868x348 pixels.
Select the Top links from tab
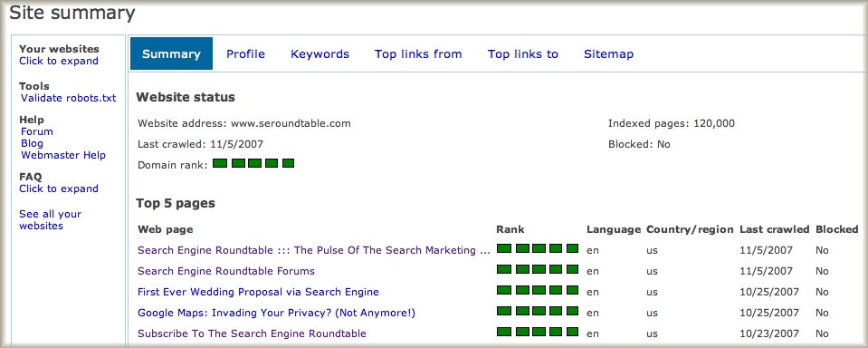(x=418, y=53)
